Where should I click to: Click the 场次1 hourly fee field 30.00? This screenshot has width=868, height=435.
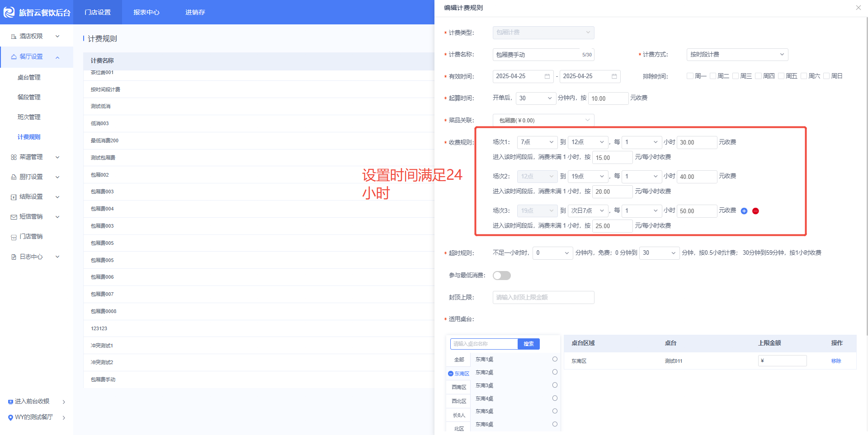pyautogui.click(x=697, y=142)
